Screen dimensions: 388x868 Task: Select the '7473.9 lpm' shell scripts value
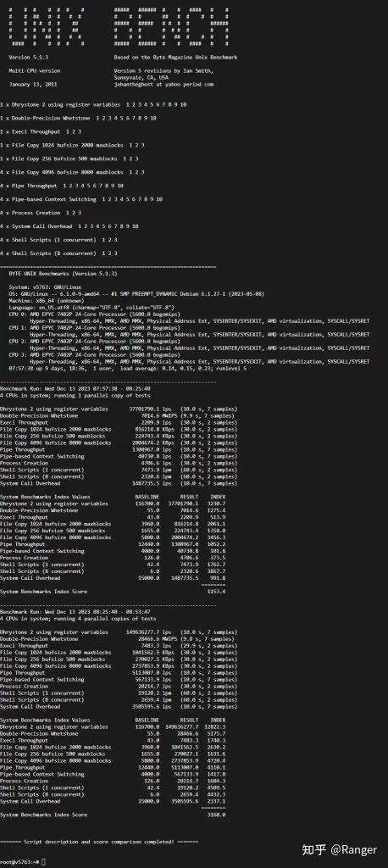[156, 470]
